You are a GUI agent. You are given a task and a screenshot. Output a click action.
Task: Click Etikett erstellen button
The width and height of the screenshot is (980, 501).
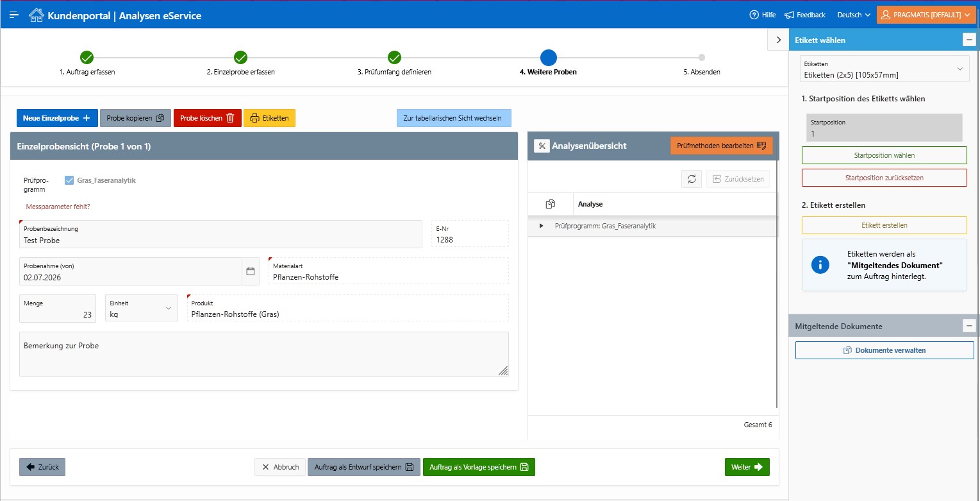(x=884, y=225)
